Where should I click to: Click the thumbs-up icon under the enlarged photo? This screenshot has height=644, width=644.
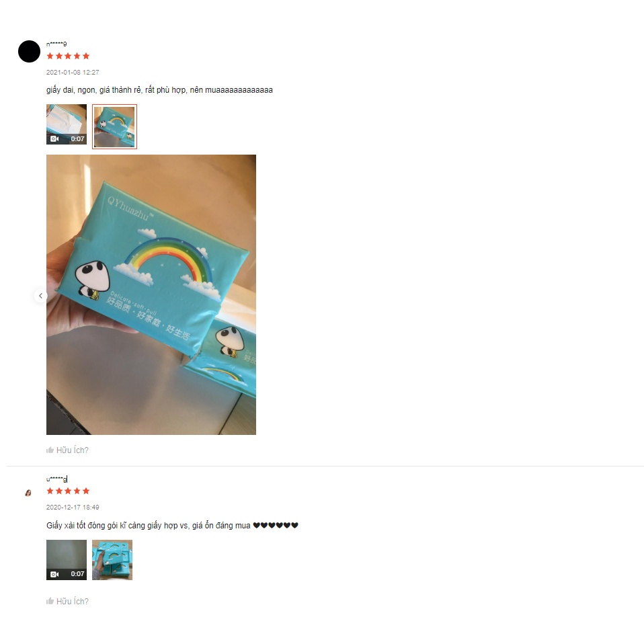[50, 450]
